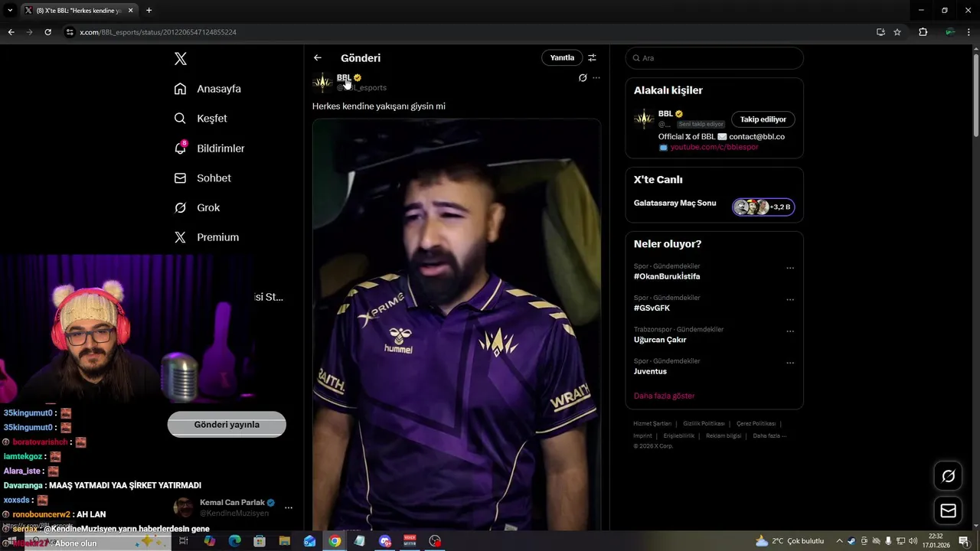The width and height of the screenshot is (980, 551).
Task: Open Kemal Can Parlak account menu dots
Action: click(289, 507)
